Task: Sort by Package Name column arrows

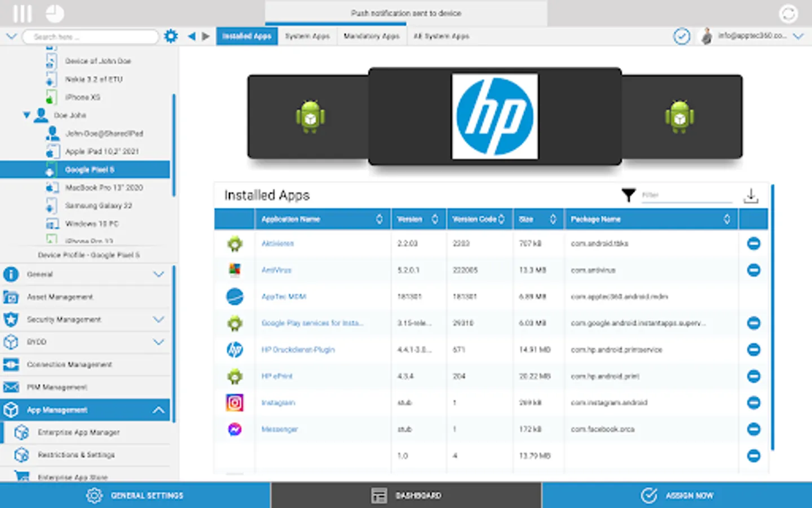Action: [x=727, y=219]
